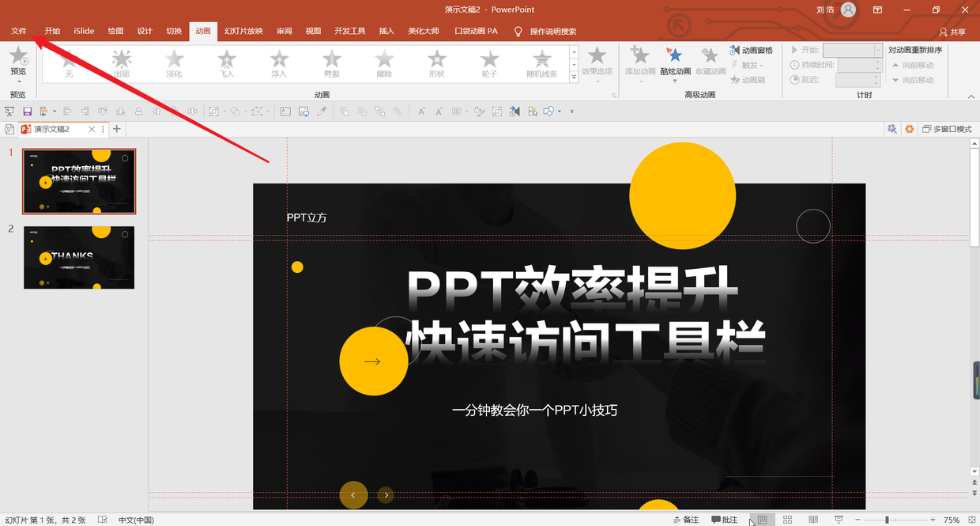Click the 75% zoom level
The height and width of the screenshot is (526, 980).
pos(952,520)
